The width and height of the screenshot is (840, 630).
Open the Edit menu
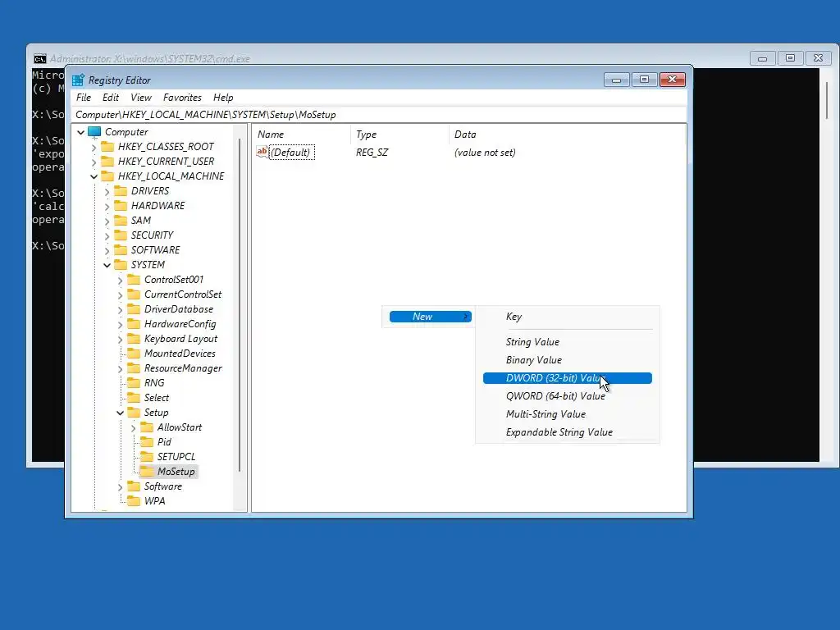click(x=111, y=98)
